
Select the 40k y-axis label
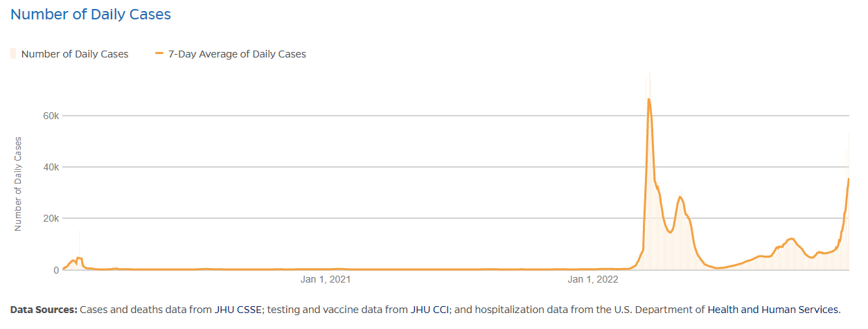(51, 167)
